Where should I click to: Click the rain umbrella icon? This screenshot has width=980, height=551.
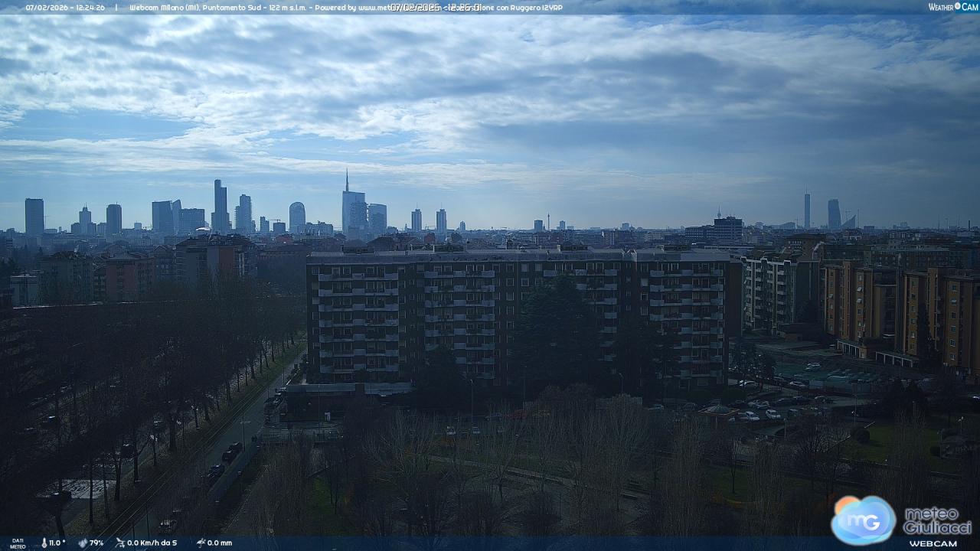coord(201,543)
